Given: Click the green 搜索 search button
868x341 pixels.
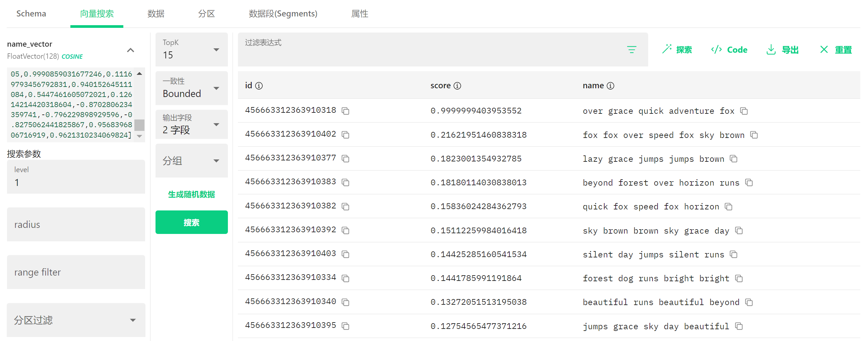Looking at the screenshot, I should [x=191, y=222].
